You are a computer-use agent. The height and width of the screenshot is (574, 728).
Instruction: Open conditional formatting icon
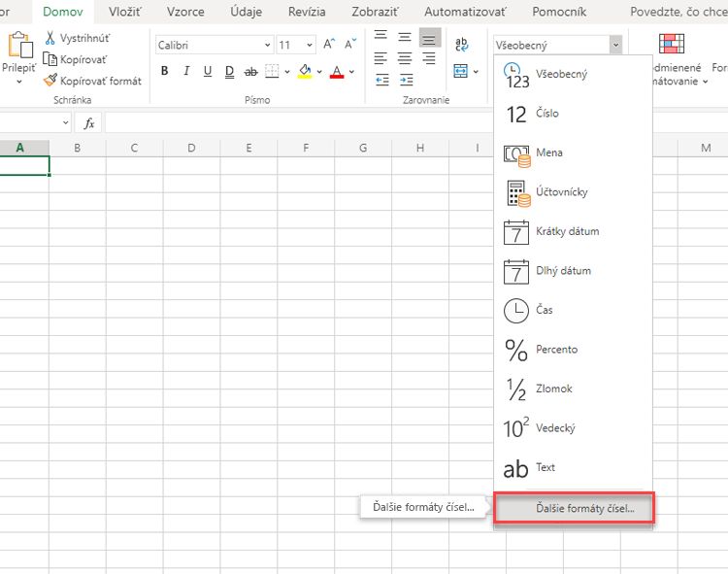[x=672, y=44]
